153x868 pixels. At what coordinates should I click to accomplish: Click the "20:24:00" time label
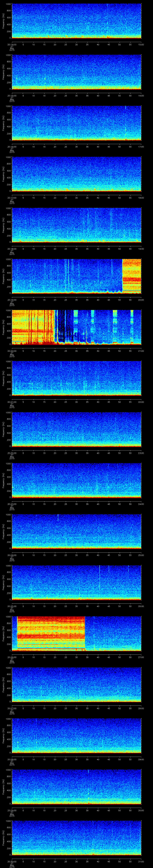(12, 555)
